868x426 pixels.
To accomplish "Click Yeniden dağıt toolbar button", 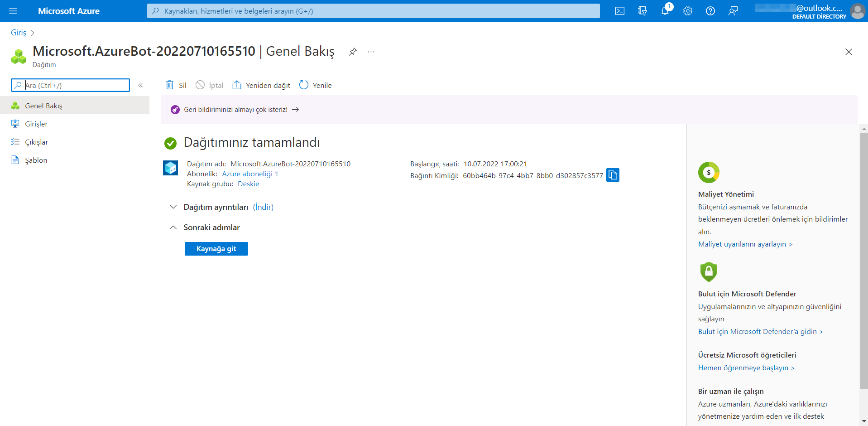I will (261, 85).
